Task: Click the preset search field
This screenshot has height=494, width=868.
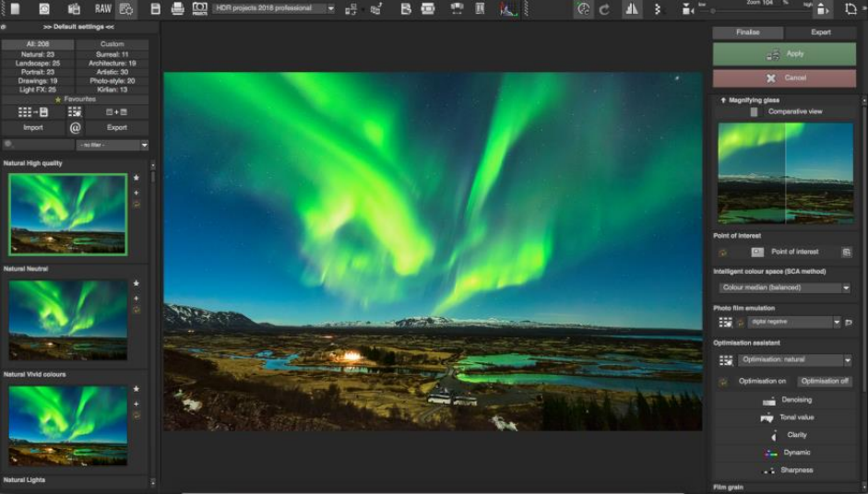Action: coord(39,145)
